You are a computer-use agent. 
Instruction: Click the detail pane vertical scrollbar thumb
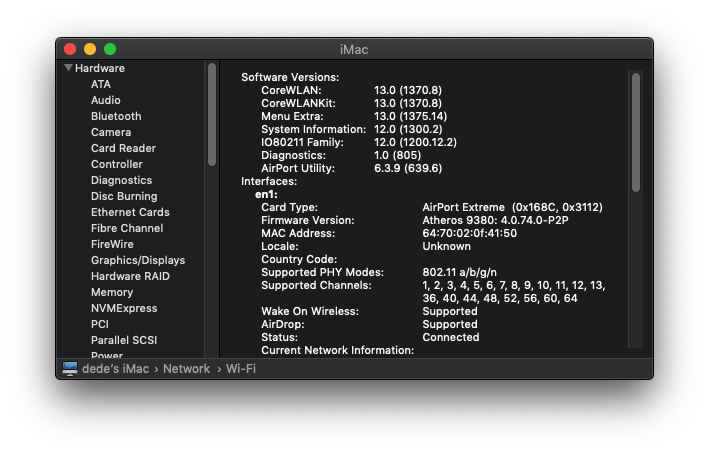pyautogui.click(x=636, y=132)
